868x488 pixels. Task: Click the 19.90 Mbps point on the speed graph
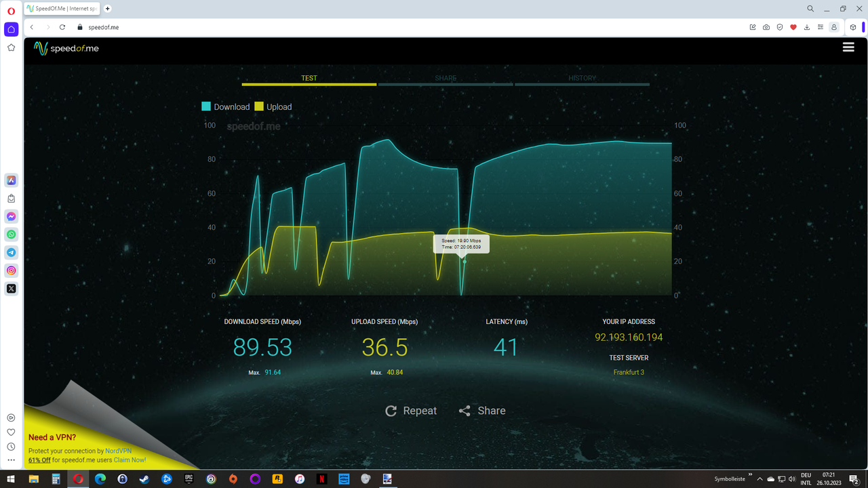point(465,261)
